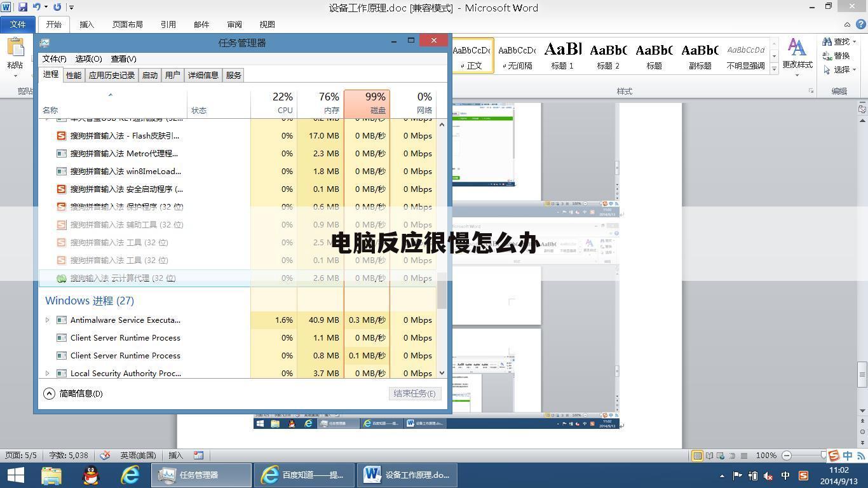The image size is (868, 488).
Task: Open the 详细信息 tab in Task Manager
Action: click(x=203, y=75)
